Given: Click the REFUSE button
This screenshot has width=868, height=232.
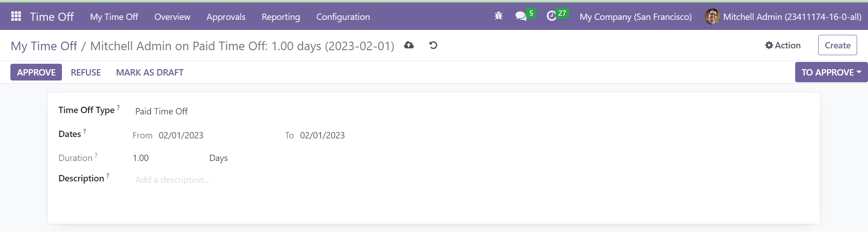Looking at the screenshot, I should [x=86, y=72].
